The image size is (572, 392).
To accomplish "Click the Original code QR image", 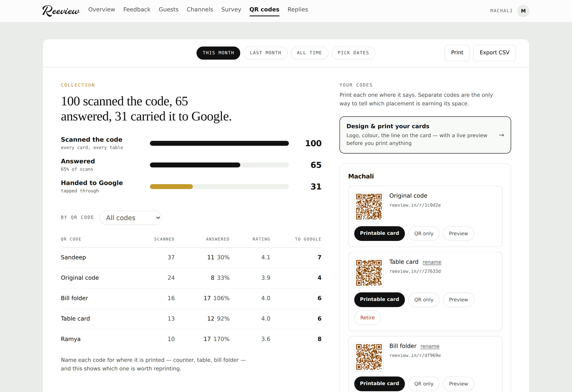I will (369, 207).
